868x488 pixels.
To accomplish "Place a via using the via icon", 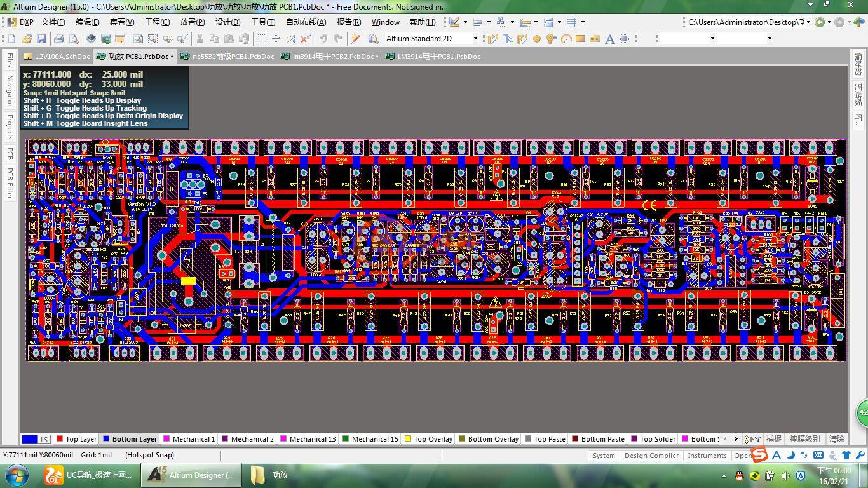I will pyautogui.click(x=551, y=39).
